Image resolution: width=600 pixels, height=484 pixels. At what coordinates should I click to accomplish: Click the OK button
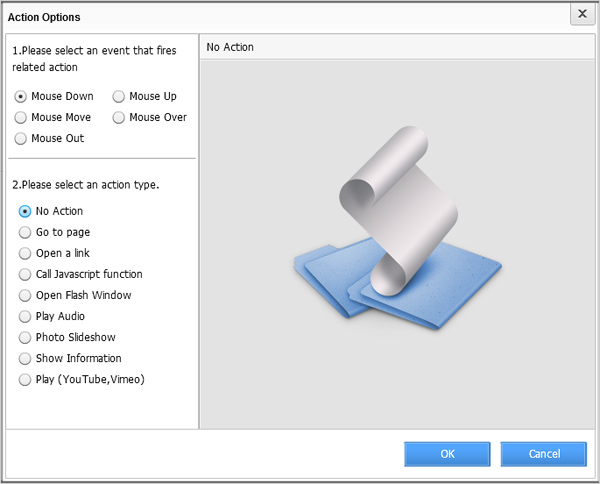pyautogui.click(x=447, y=454)
